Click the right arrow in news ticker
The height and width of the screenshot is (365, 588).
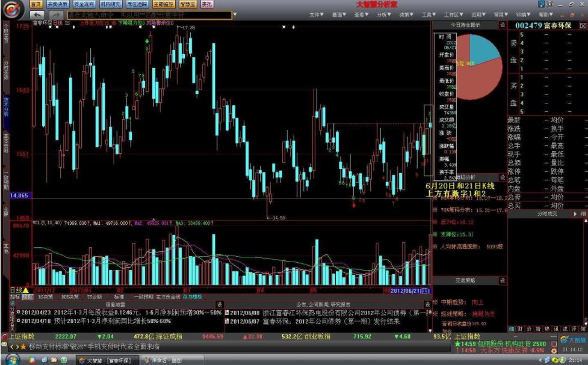[x=16, y=346]
